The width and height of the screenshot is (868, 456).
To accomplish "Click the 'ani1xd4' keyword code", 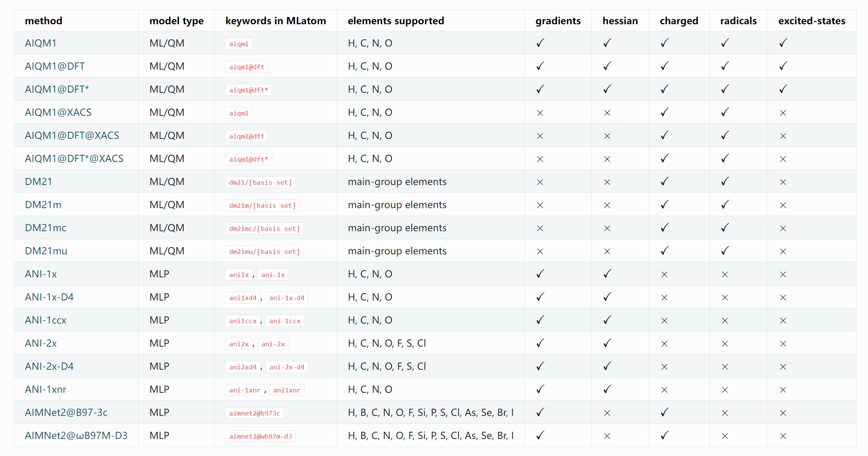I will [243, 298].
